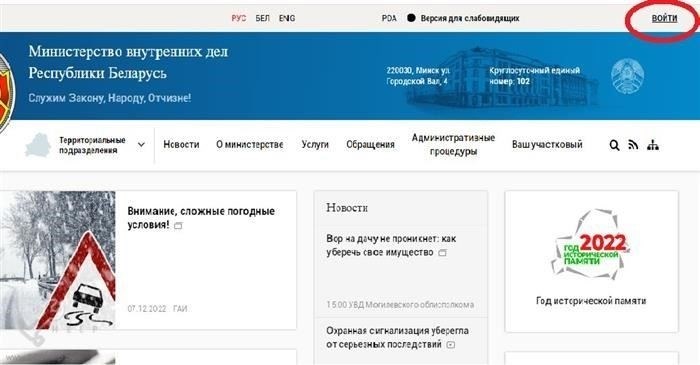Open the sitemap icon
This screenshot has height=365, width=700.
tap(653, 145)
